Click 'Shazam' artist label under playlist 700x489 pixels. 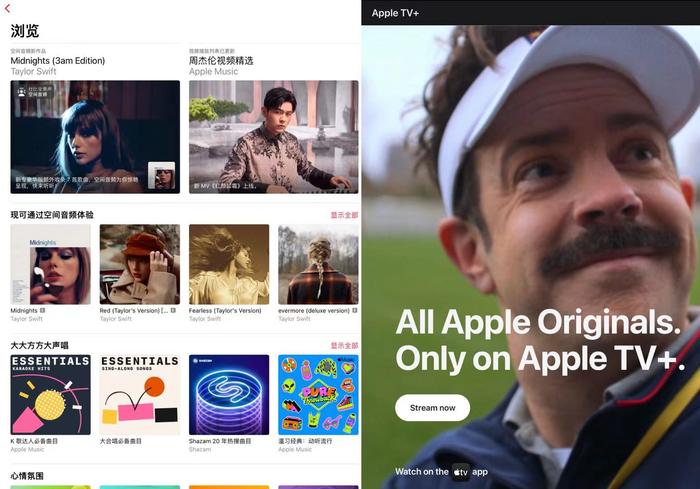pos(200,449)
